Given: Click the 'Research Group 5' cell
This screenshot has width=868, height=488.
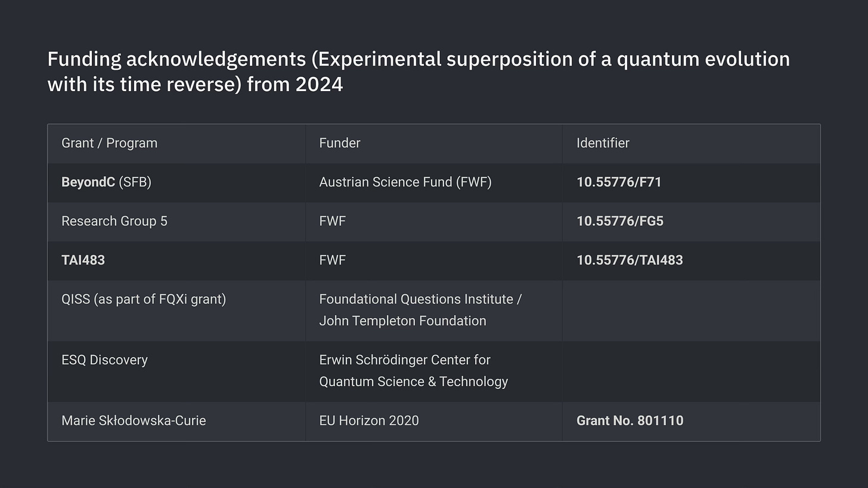Looking at the screenshot, I should click(114, 221).
